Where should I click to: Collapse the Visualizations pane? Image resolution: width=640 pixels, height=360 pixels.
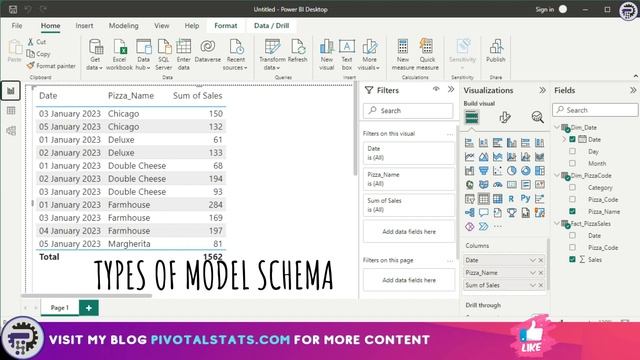542,90
